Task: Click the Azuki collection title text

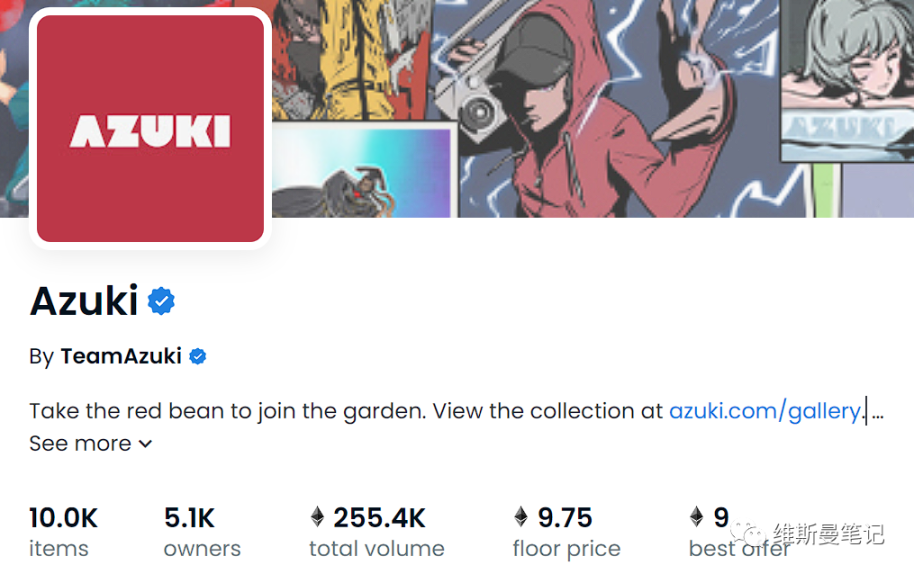Action: point(84,301)
